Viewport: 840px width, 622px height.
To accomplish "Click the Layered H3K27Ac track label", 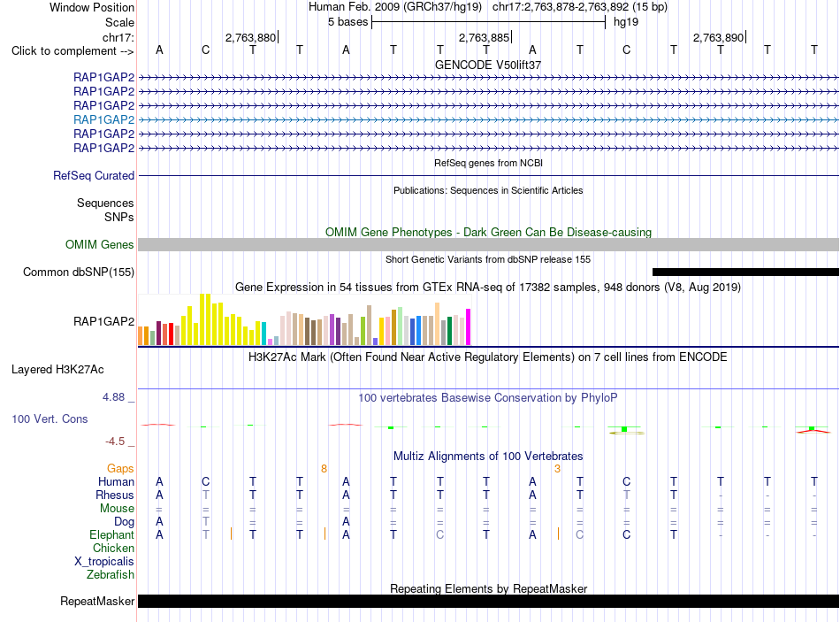I will pos(57,370).
